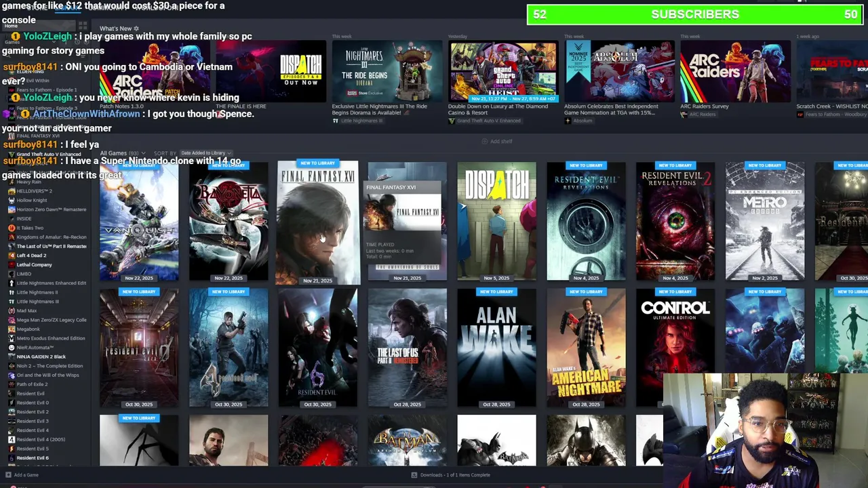Open the Dispatch Out Now news card
868x488 pixels.
tap(271, 71)
